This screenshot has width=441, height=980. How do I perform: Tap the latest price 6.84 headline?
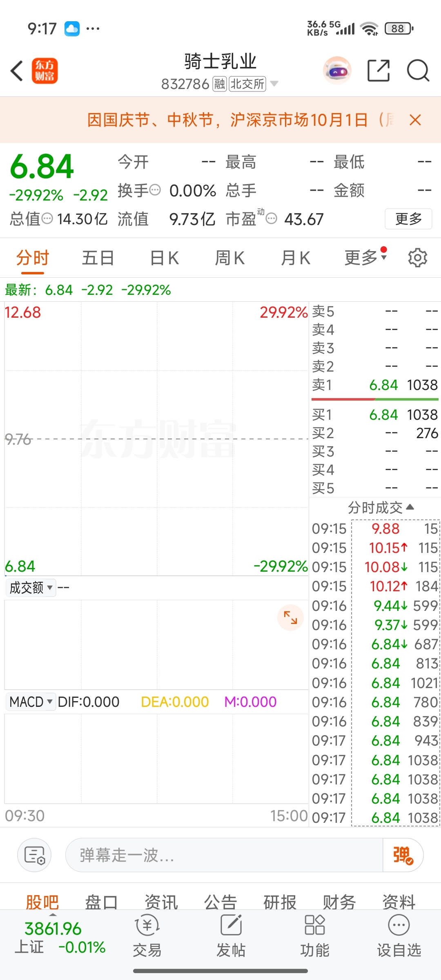(x=42, y=167)
